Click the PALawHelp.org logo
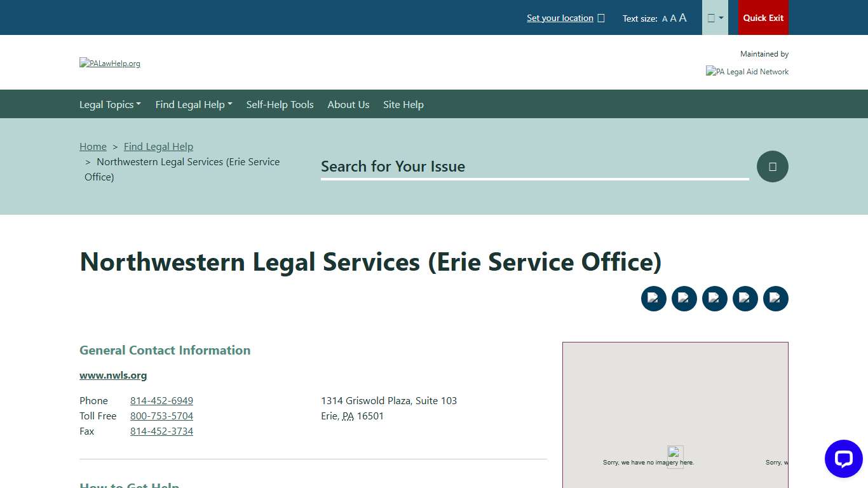 pyautogui.click(x=109, y=63)
